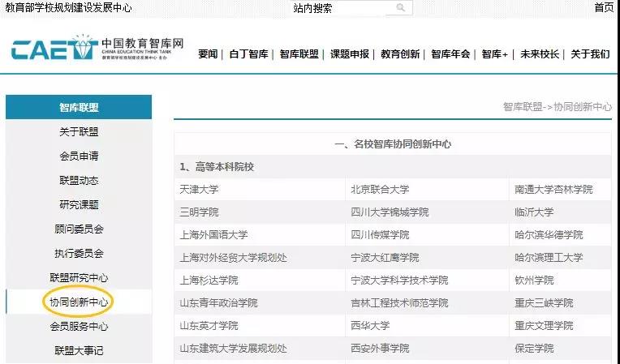Click the 山东青年政治学院 table cell
The image size is (620, 364).
click(260, 303)
